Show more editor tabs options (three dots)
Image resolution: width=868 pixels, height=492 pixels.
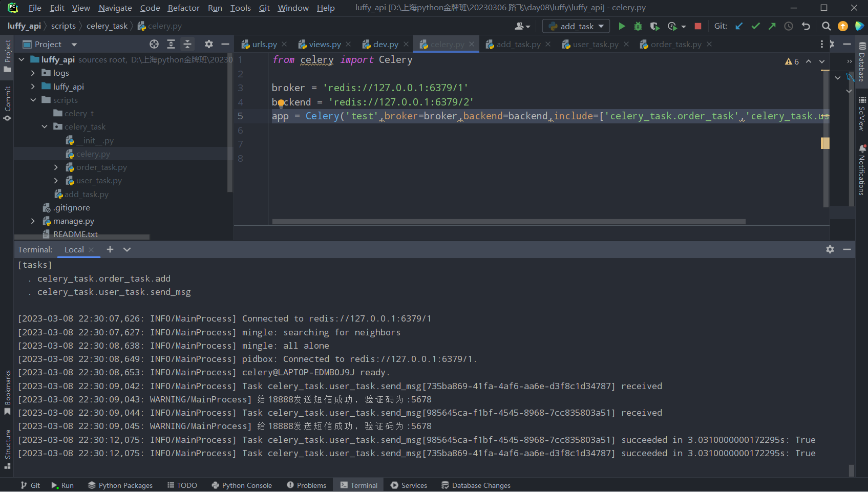822,44
